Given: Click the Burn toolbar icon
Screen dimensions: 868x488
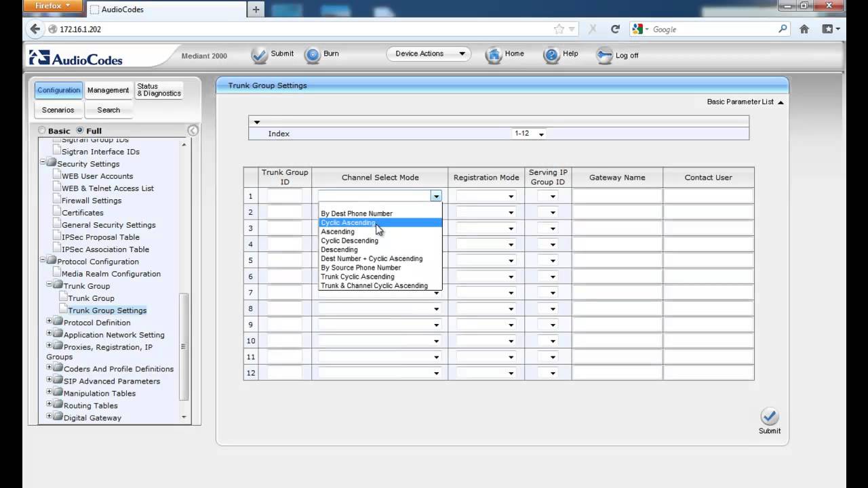Looking at the screenshot, I should (x=313, y=56).
